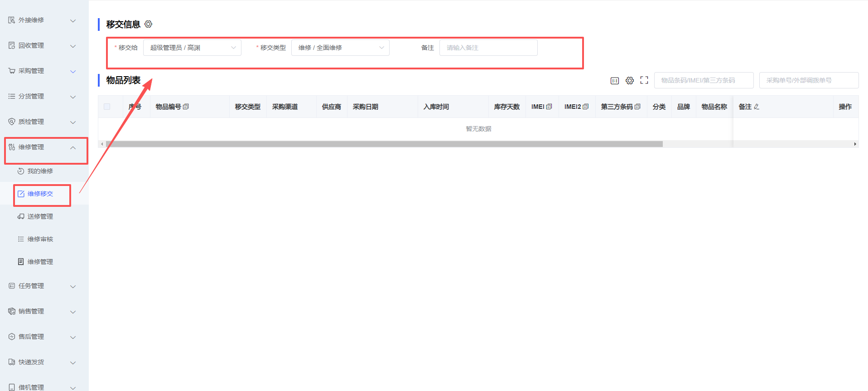Image resolution: width=868 pixels, height=391 pixels.
Task: Open 我的维修 submenu item
Action: click(40, 171)
